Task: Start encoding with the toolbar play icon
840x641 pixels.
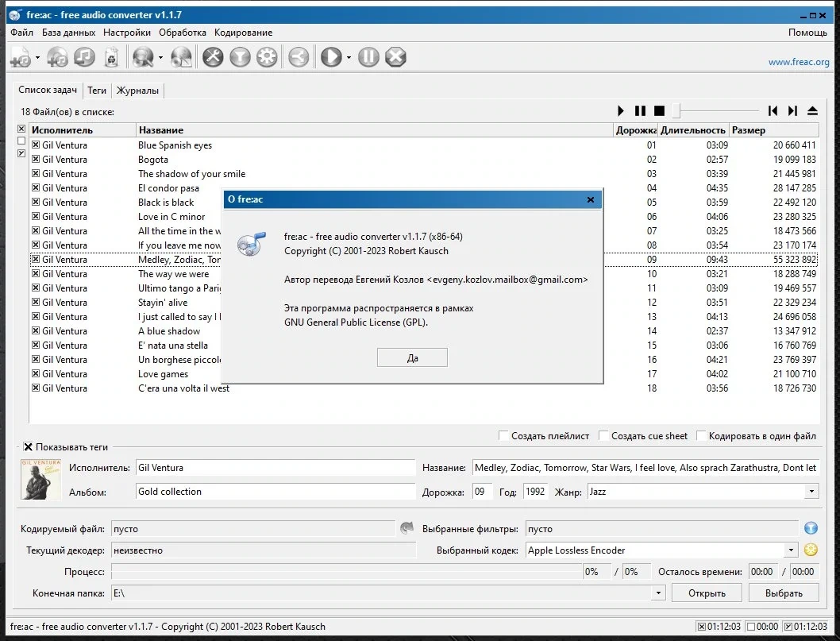Action: [331, 57]
